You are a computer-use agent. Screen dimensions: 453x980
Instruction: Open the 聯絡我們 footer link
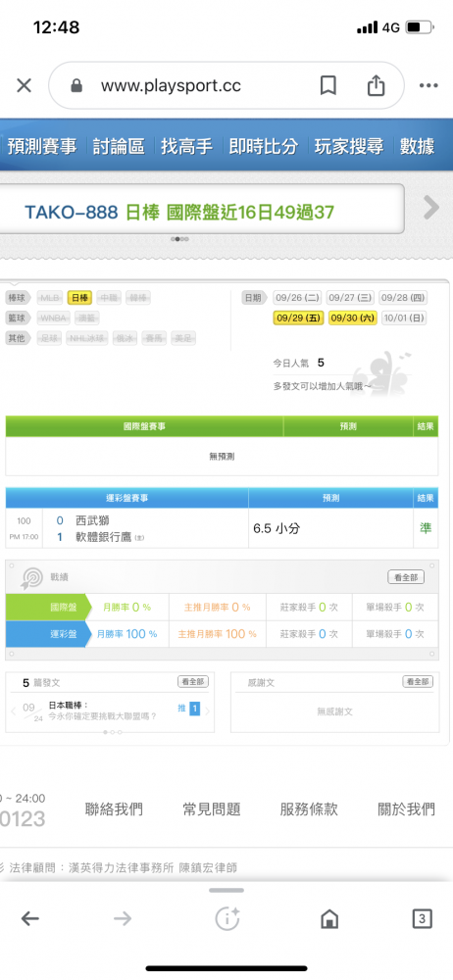pyautogui.click(x=114, y=809)
